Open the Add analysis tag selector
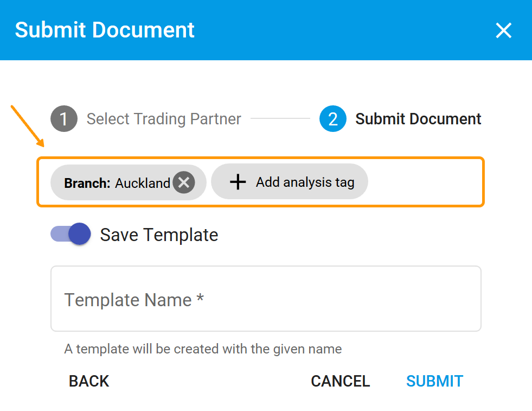Image resolution: width=532 pixels, height=411 pixels. pos(290,182)
